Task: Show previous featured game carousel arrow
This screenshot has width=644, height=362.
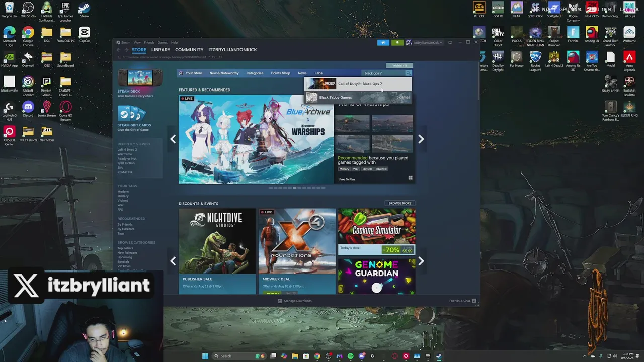Action: [x=173, y=139]
